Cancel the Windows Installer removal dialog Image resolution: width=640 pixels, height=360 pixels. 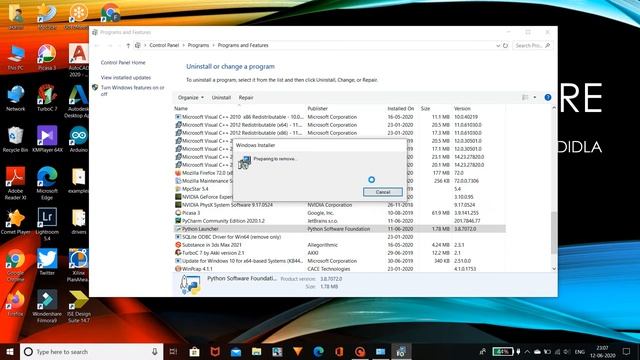(383, 192)
